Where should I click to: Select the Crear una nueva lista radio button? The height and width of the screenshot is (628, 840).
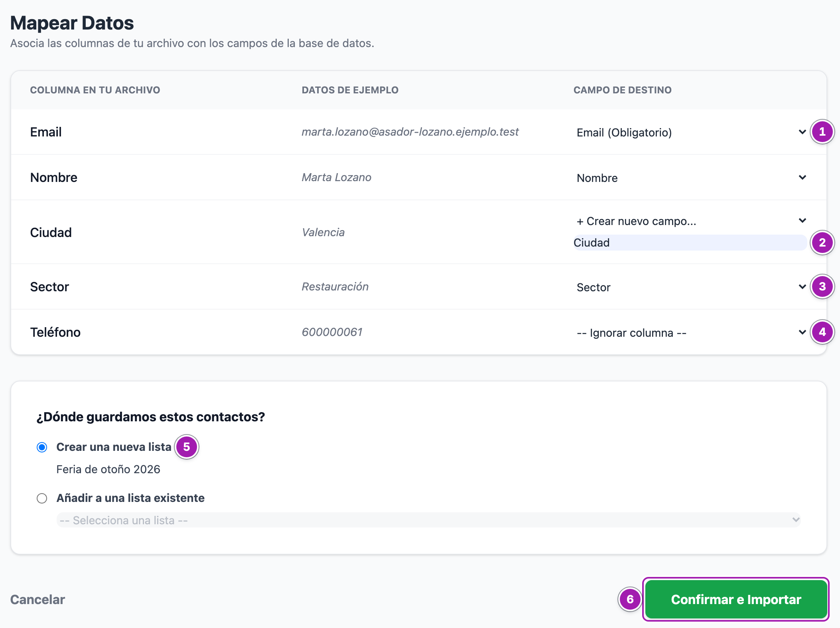(x=42, y=447)
